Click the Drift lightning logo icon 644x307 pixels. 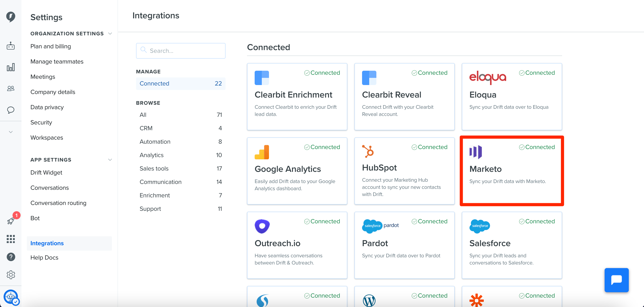tap(11, 17)
